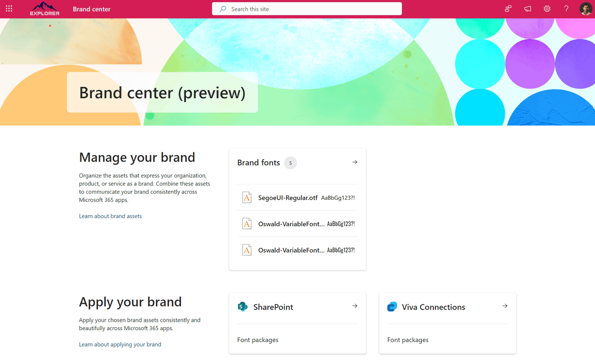Viewport: 595px width, 364px height.
Task: Open the app launcher waffle icon
Action: pos(9,9)
